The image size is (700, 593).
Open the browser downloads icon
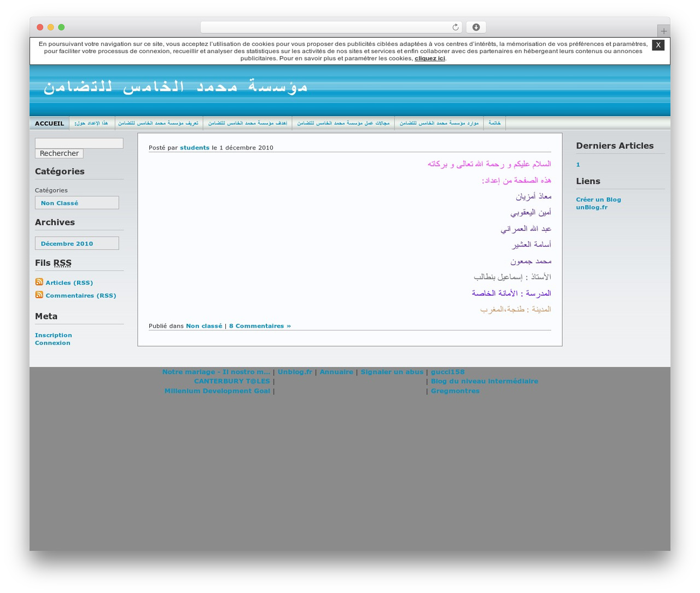(x=476, y=27)
